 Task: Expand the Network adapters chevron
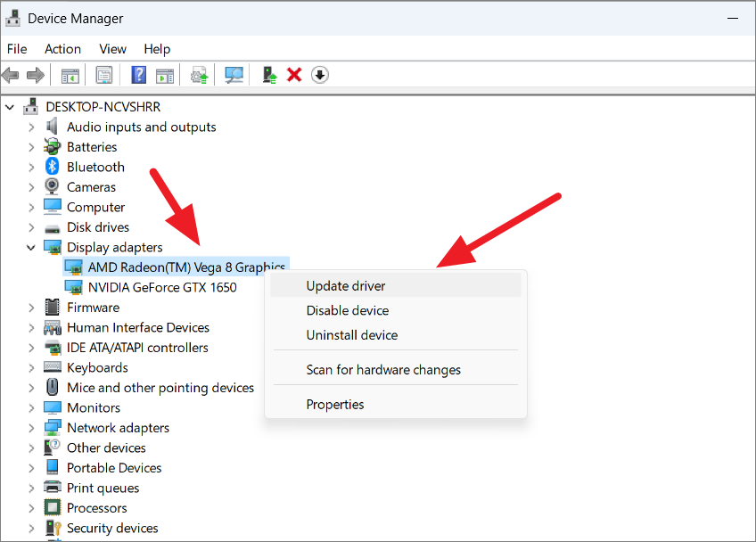point(31,428)
